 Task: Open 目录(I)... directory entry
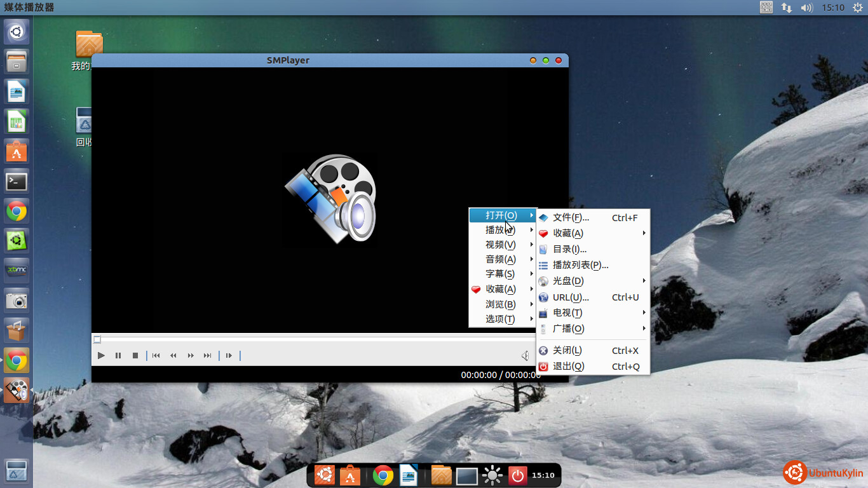tap(569, 250)
